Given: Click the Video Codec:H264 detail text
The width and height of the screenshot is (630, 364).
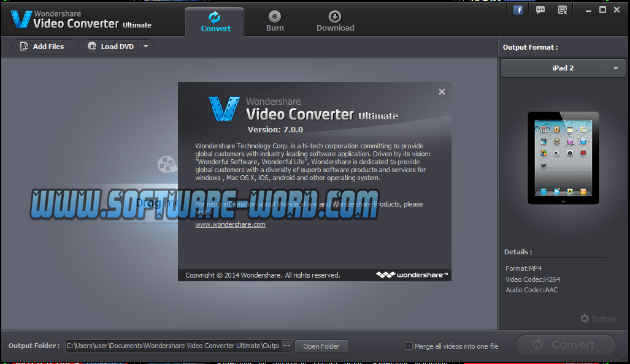Looking at the screenshot, I should (532, 279).
